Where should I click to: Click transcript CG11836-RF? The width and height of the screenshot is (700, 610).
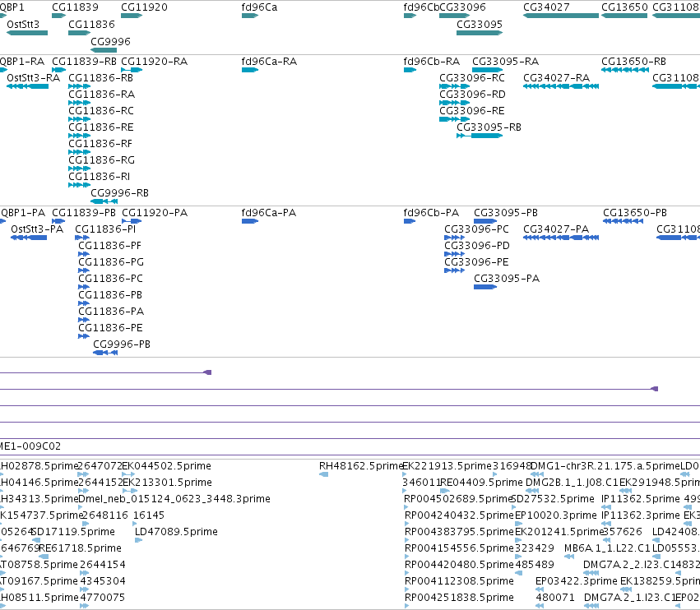tap(100, 144)
